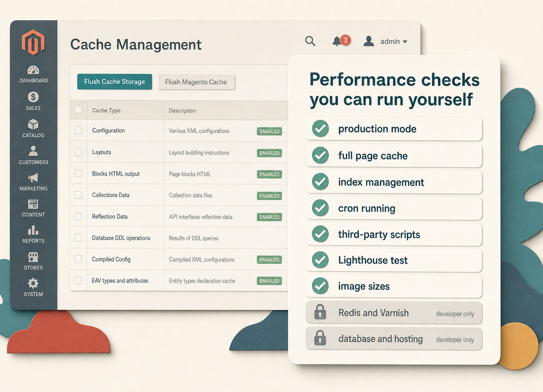Click the Reflection Data row label
Screen dimensions: 543x392
click(110, 216)
